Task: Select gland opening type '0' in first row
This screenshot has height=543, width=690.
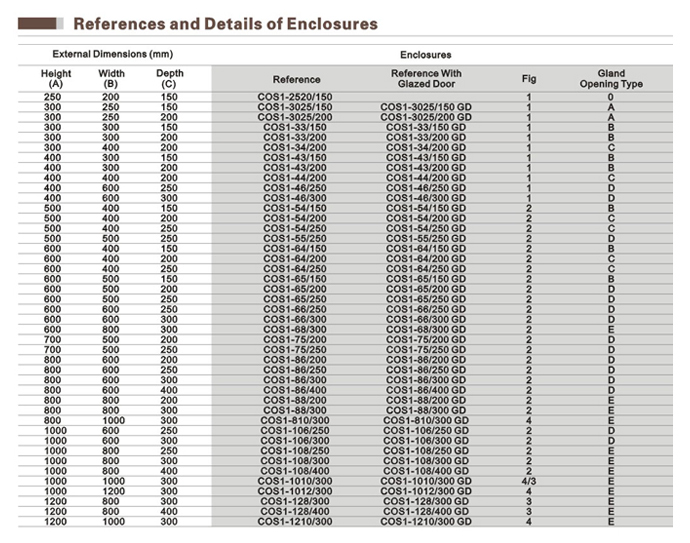Action: [x=611, y=97]
